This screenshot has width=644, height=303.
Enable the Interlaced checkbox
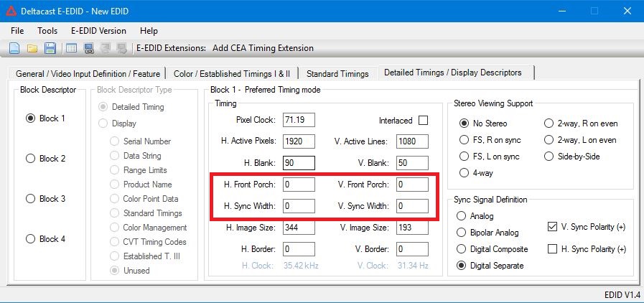pyautogui.click(x=423, y=121)
